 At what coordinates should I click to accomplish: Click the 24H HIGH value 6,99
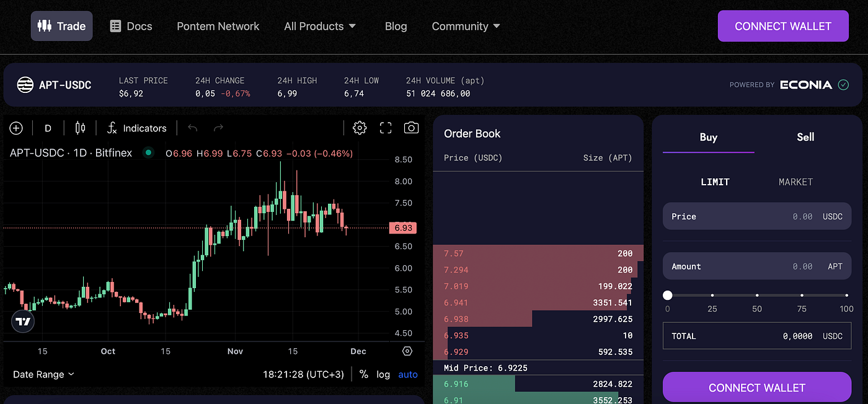tap(287, 94)
